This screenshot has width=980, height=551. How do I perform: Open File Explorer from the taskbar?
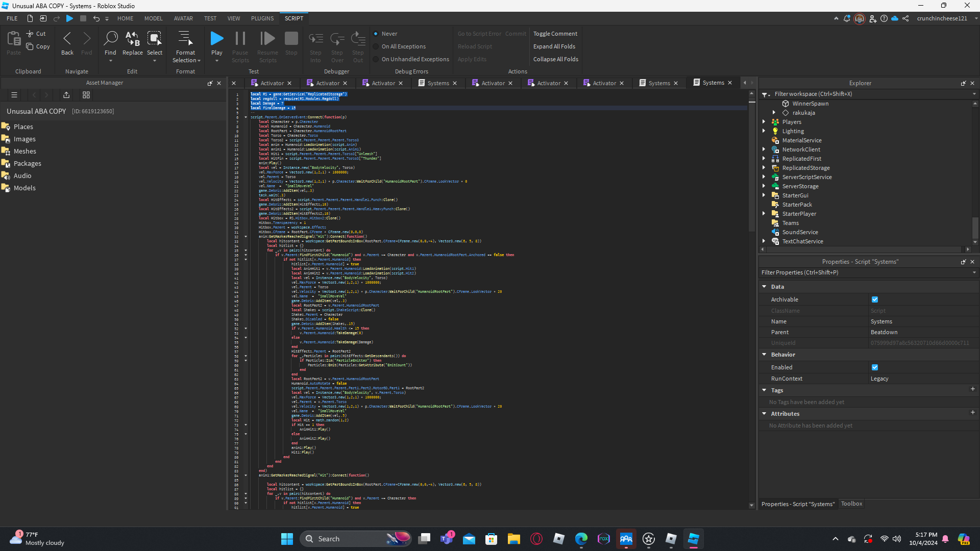(x=514, y=539)
